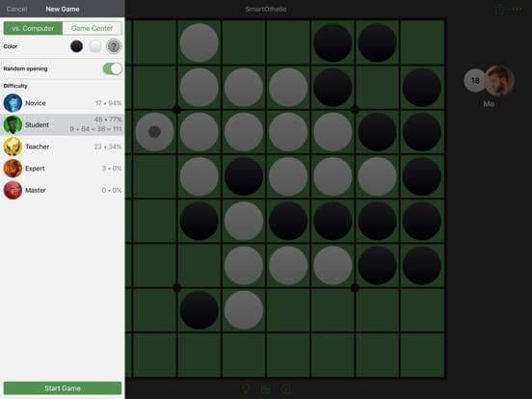Click Master stats '0 • 0%'
The height and width of the screenshot is (399, 532).
tap(112, 190)
